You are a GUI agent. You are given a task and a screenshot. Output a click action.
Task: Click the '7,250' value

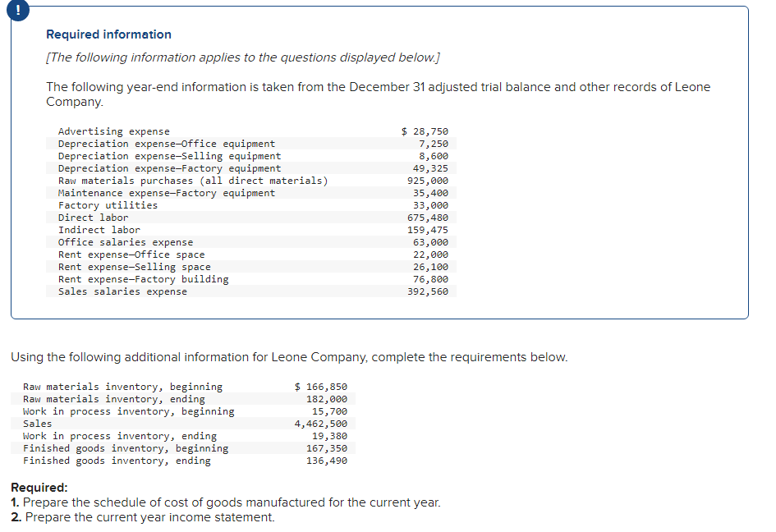(x=434, y=144)
